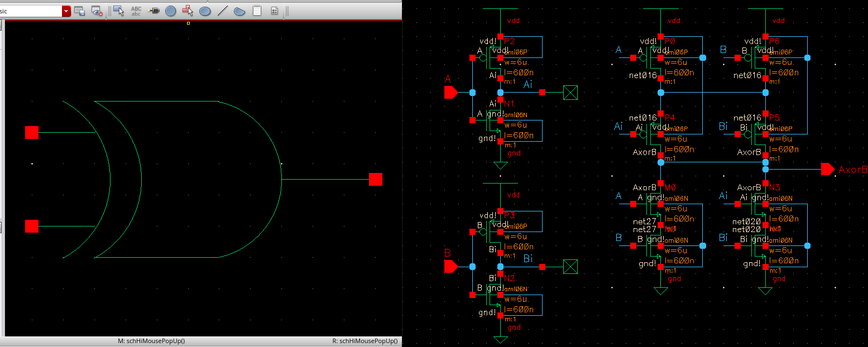Image resolution: width=868 pixels, height=347 pixels.
Task: Select the lower input pin of XOR symbol
Action: coord(32,226)
